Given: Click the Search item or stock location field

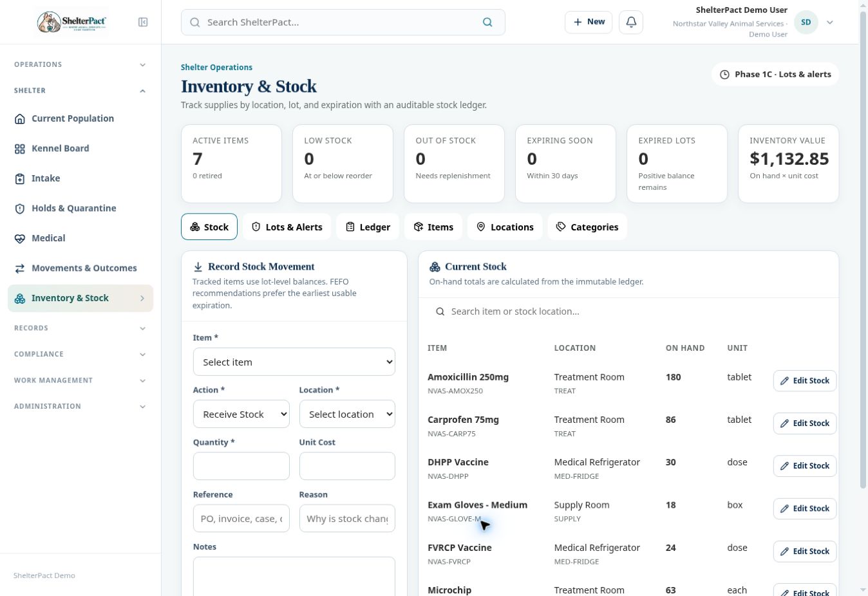Looking at the screenshot, I should (628, 312).
